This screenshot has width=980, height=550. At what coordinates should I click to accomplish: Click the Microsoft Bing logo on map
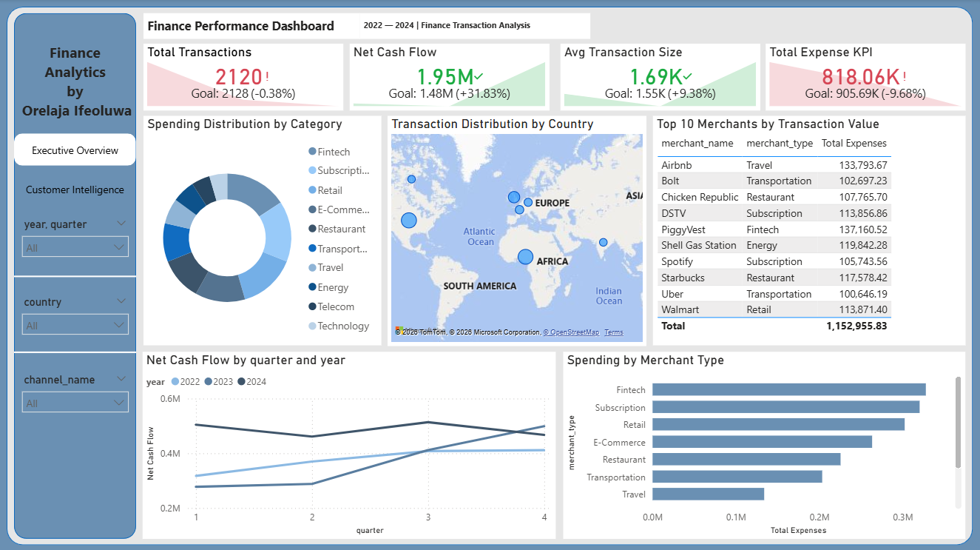398,330
